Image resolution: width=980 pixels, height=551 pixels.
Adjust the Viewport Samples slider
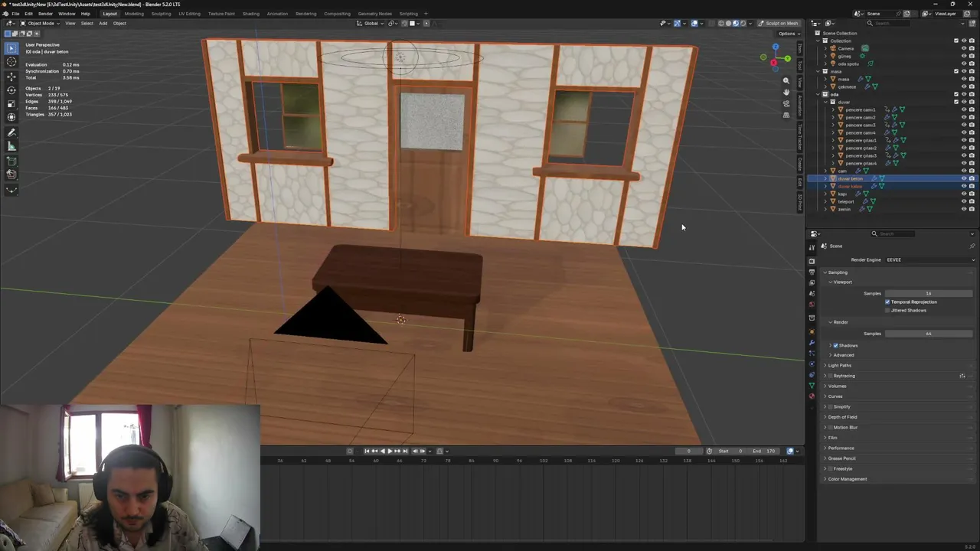pyautogui.click(x=929, y=293)
